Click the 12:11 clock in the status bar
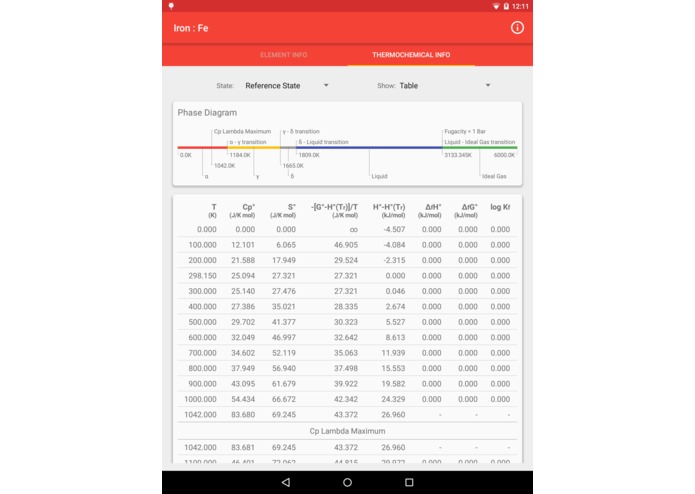The image size is (695, 494). (520, 7)
